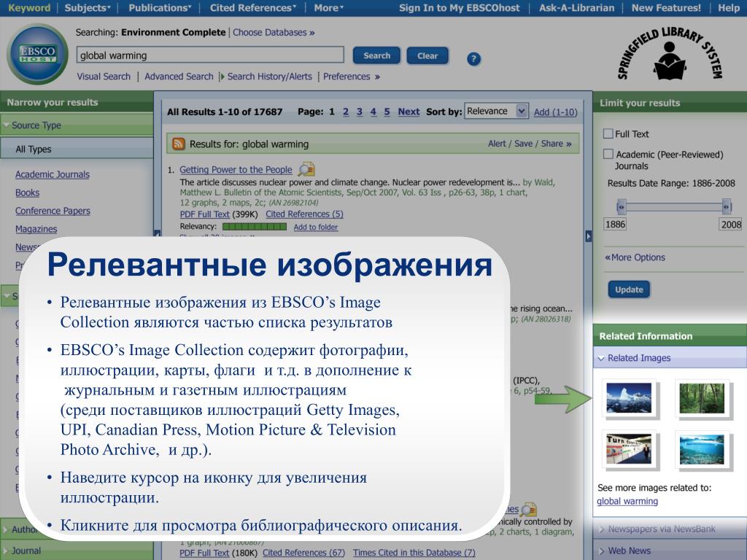This screenshot has width=747, height=560.
Task: Enable the Full Text checkbox
Action: [x=608, y=133]
